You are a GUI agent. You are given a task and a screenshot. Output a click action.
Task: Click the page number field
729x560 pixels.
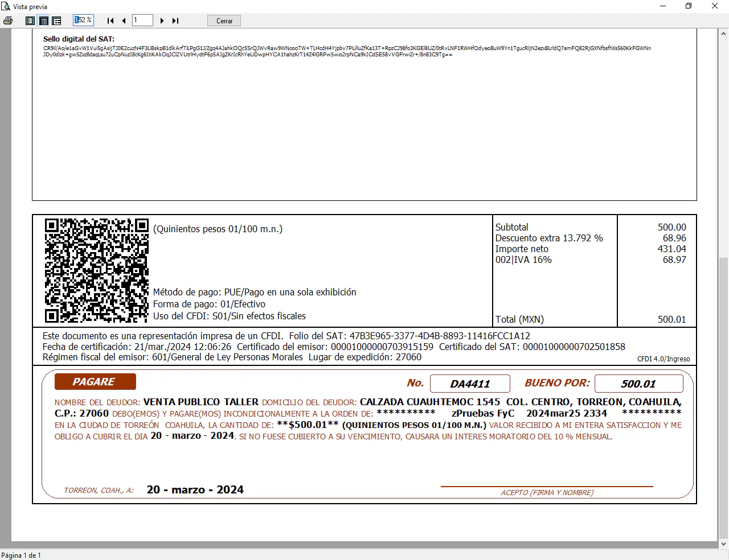[x=142, y=20]
